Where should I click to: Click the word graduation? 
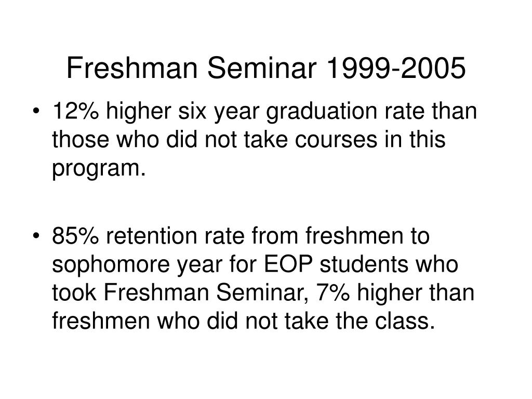pos(322,112)
